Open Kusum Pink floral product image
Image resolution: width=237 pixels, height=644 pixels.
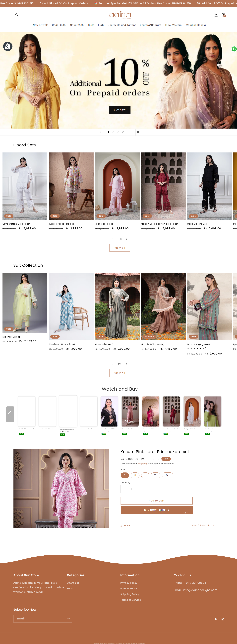point(61,489)
